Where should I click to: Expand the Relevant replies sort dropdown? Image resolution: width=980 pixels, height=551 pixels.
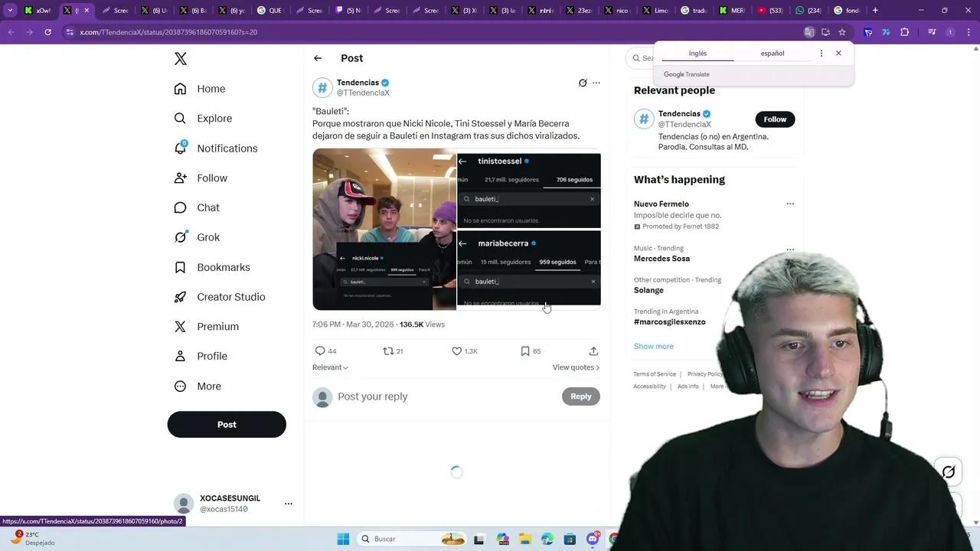click(x=330, y=367)
